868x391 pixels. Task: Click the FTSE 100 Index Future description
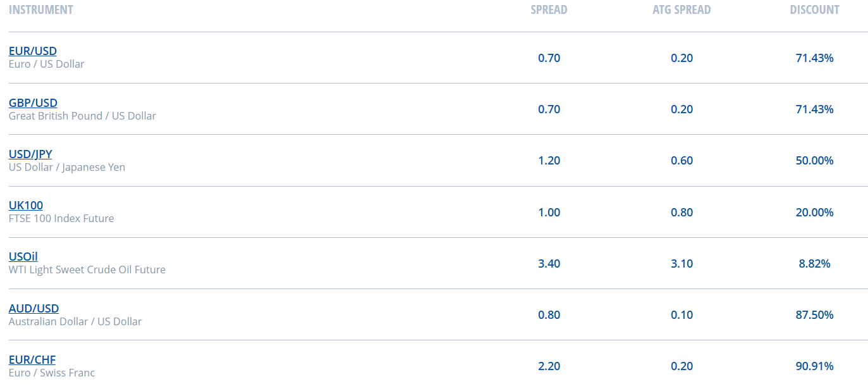[61, 218]
